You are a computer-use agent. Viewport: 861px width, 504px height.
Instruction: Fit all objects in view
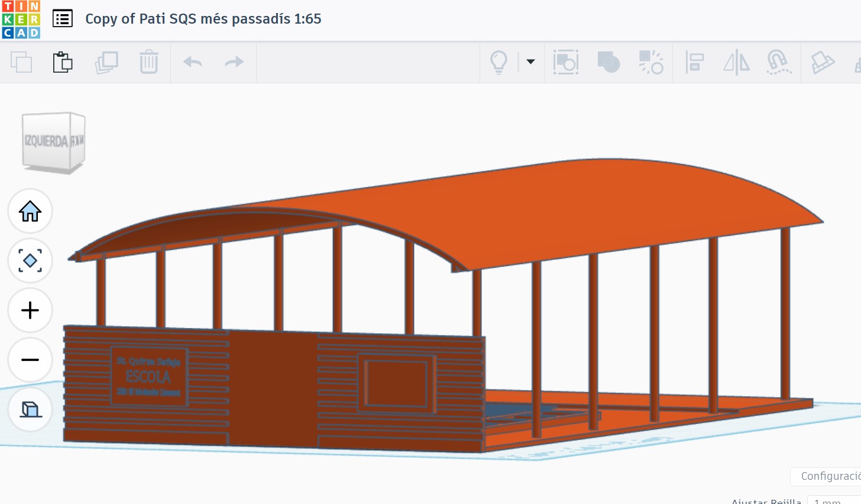30,261
